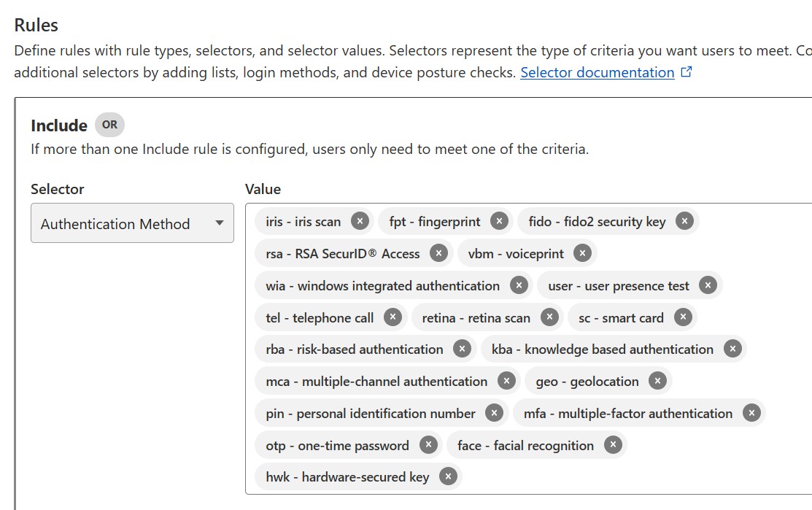Remove tel telephone call chip
812x510 pixels.
tap(393, 317)
